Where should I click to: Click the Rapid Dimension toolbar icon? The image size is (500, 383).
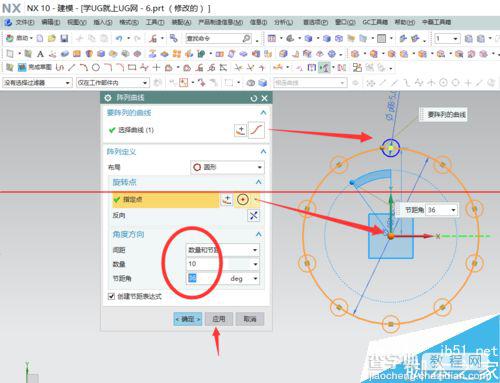278,68
